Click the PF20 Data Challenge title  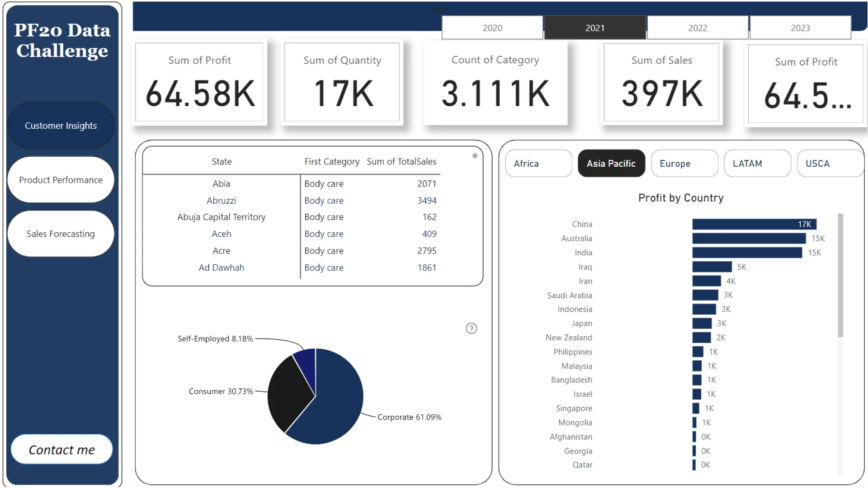(x=62, y=41)
